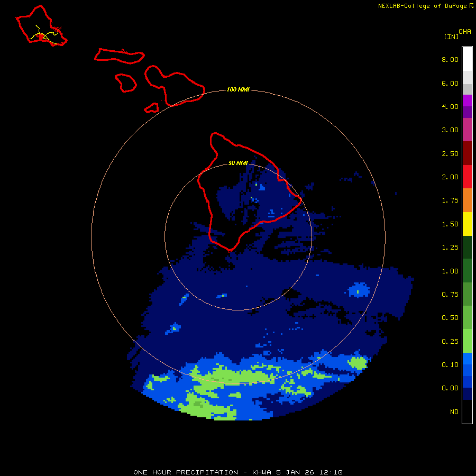This screenshot has height=476, width=476.
Task: Pick the black ND legend swatch
Action: [467, 411]
